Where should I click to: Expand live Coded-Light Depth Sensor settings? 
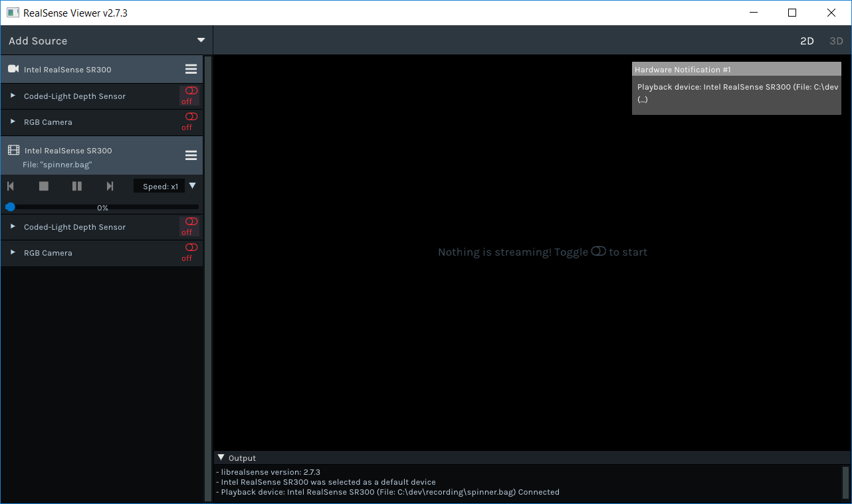(13, 96)
